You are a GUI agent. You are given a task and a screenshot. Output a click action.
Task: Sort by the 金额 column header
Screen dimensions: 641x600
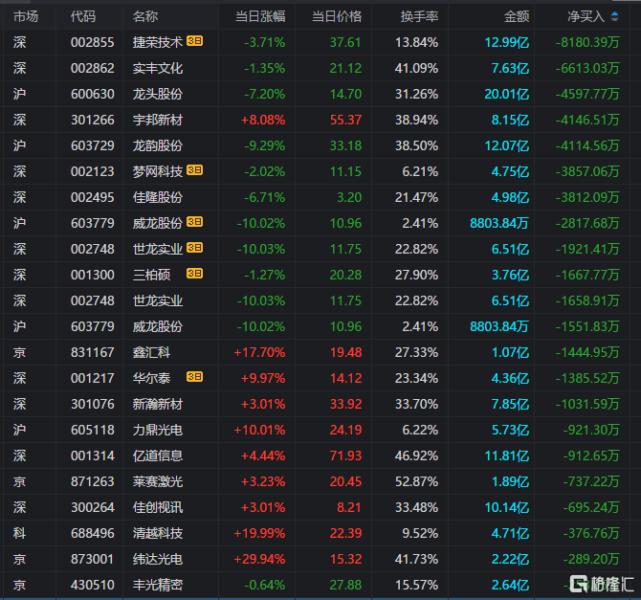(517, 17)
